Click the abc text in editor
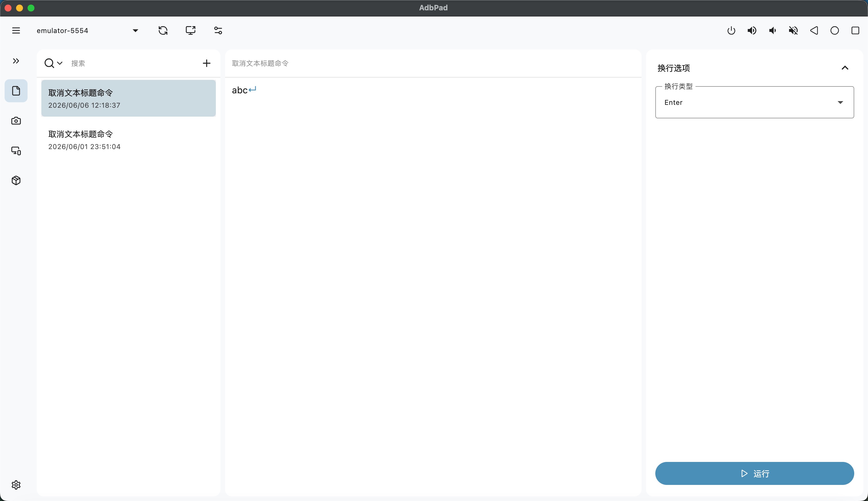 (240, 90)
